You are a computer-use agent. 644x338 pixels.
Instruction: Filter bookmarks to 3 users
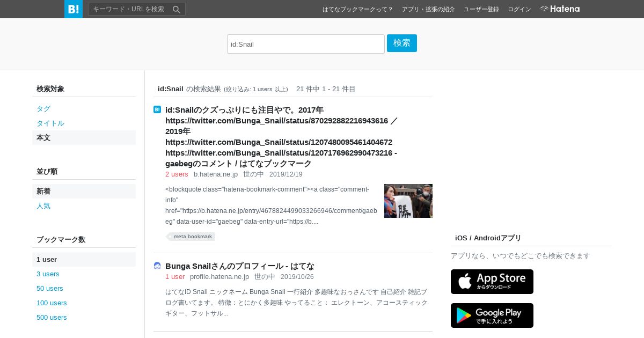pyautogui.click(x=84, y=274)
